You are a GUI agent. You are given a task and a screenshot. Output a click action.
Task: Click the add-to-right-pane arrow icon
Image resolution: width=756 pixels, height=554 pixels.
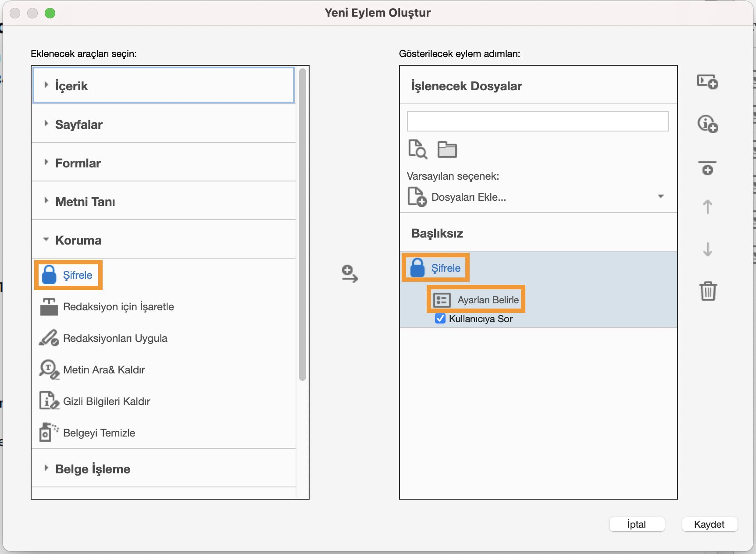pos(349,274)
